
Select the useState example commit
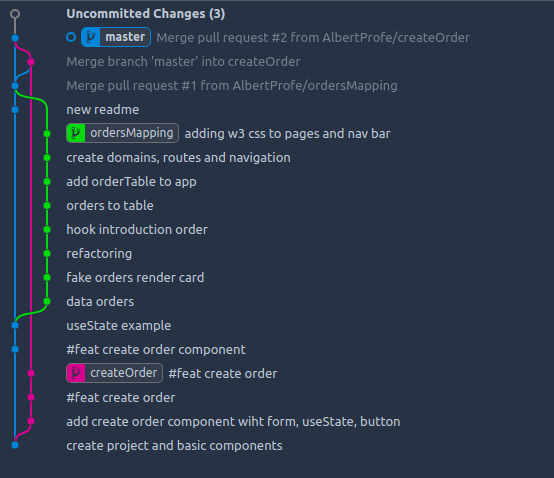tap(118, 326)
